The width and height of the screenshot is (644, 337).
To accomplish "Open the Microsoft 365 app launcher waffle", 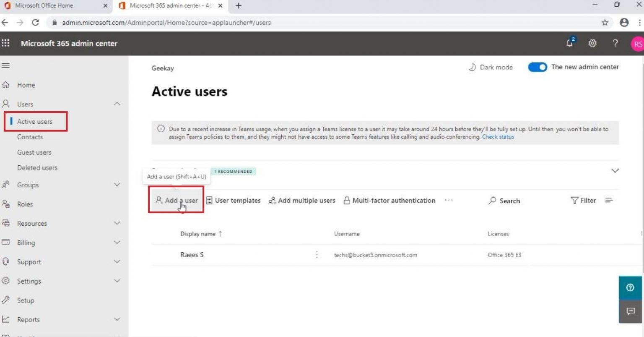I will [5, 43].
